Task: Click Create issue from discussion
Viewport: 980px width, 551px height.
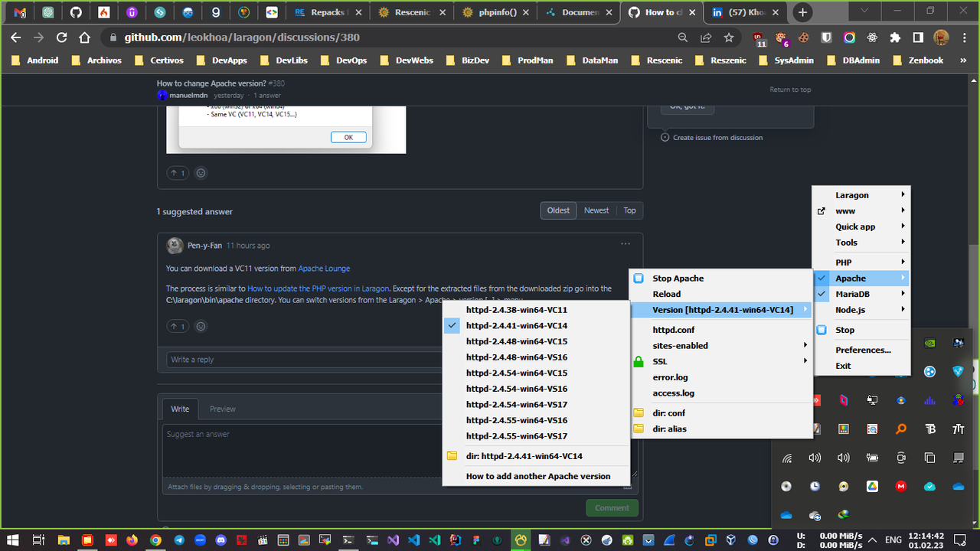Action: coord(712,138)
